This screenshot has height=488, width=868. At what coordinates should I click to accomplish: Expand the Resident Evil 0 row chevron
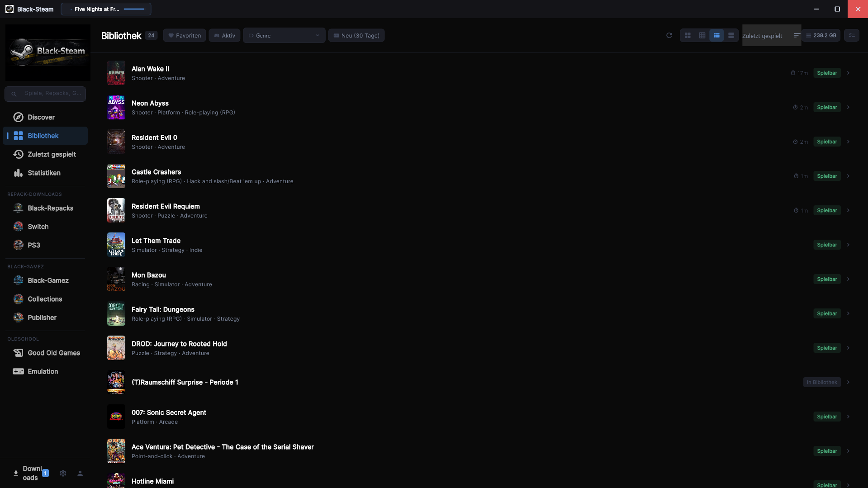(x=849, y=142)
